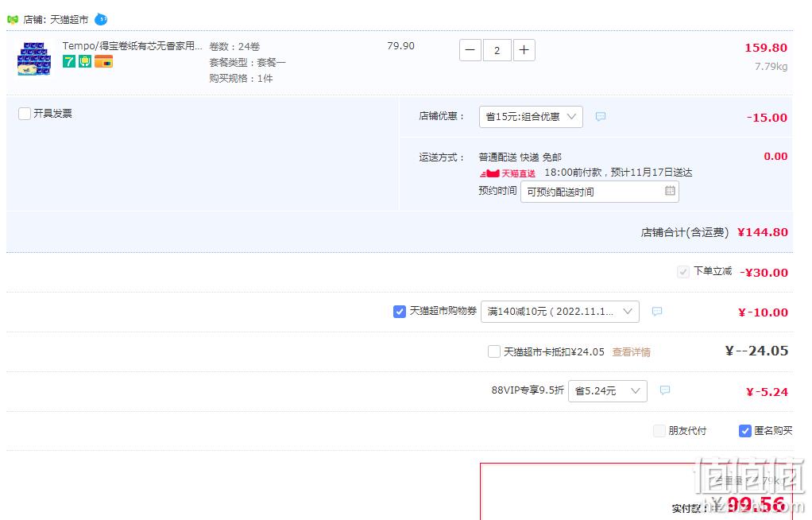This screenshot has height=520, width=812.
Task: Click the Tempo/得宝卷纸 product title
Action: point(133,46)
